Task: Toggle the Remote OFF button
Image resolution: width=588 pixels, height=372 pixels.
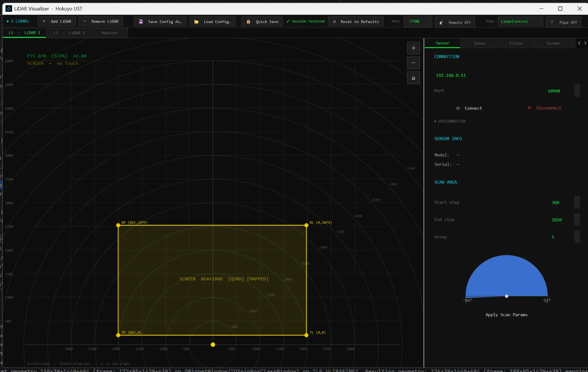Action: pyautogui.click(x=455, y=22)
